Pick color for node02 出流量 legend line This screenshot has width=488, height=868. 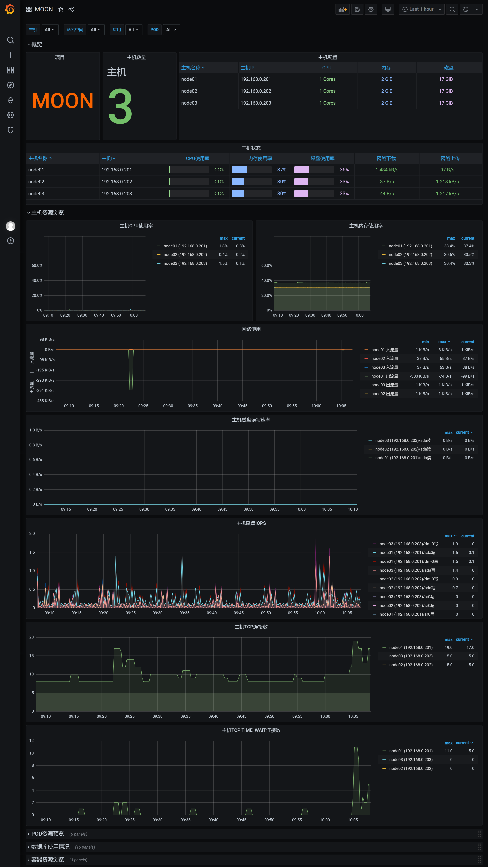(x=366, y=394)
